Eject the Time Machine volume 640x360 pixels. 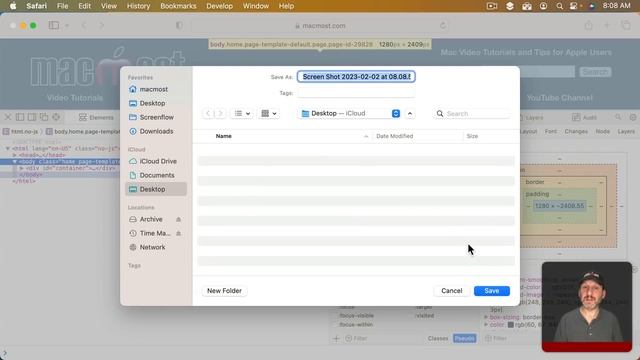click(x=178, y=233)
